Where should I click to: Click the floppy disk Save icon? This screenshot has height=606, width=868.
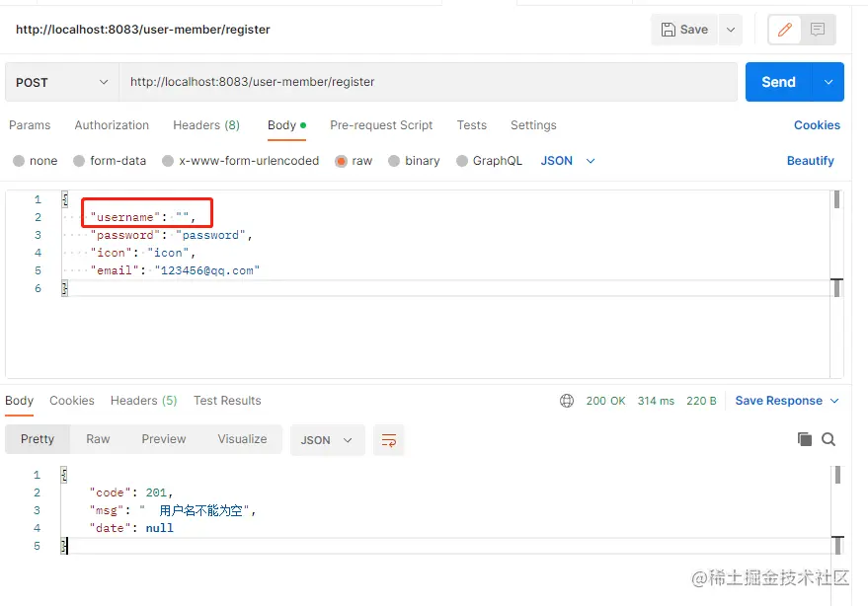669,30
